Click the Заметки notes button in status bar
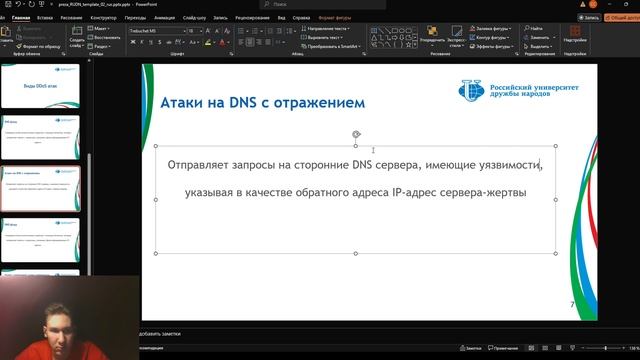 471,348
